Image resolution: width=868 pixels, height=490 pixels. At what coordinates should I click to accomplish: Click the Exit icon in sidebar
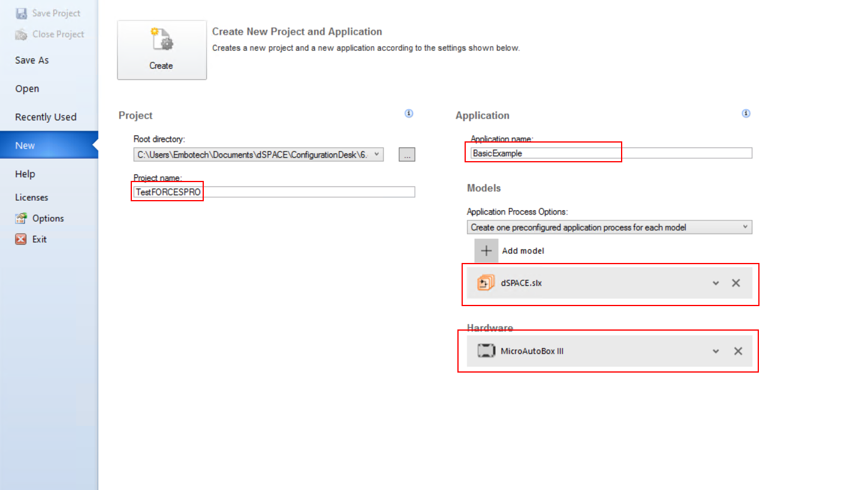pyautogui.click(x=21, y=239)
